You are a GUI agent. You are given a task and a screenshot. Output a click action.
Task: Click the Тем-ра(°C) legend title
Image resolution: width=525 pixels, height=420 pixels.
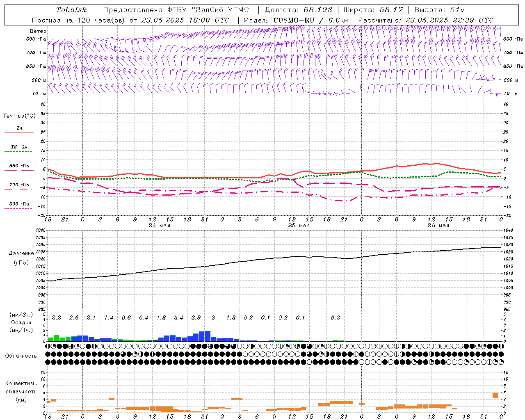click(19, 116)
